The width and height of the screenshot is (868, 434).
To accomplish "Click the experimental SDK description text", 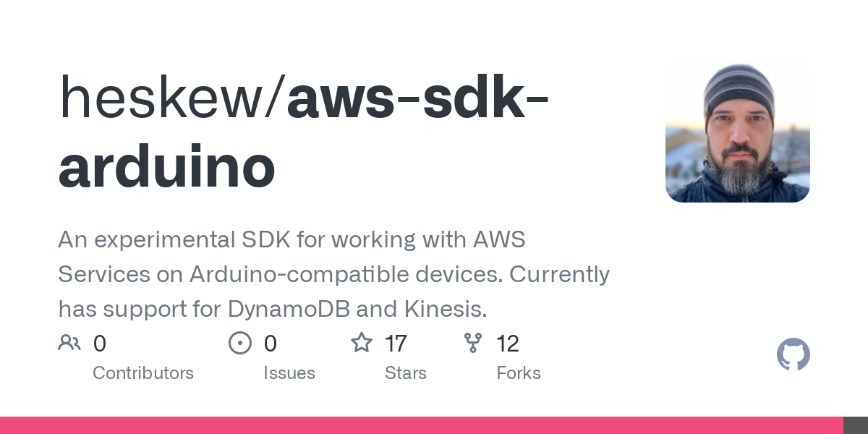I will [x=333, y=274].
